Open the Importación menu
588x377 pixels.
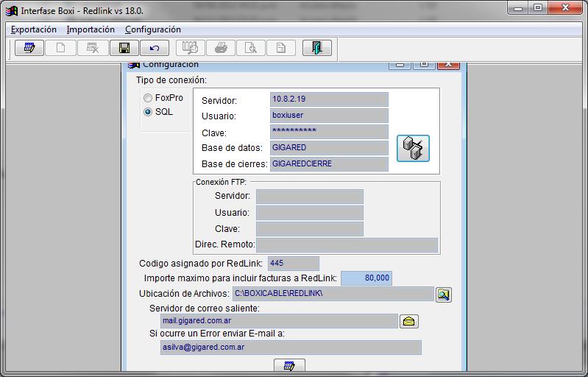[91, 29]
